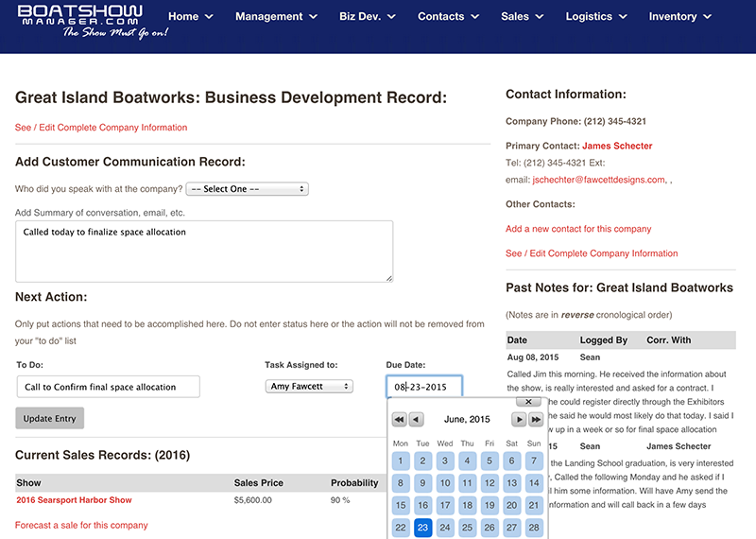756x539 pixels.
Task: Select June 7 in the calendar
Action: point(534,461)
